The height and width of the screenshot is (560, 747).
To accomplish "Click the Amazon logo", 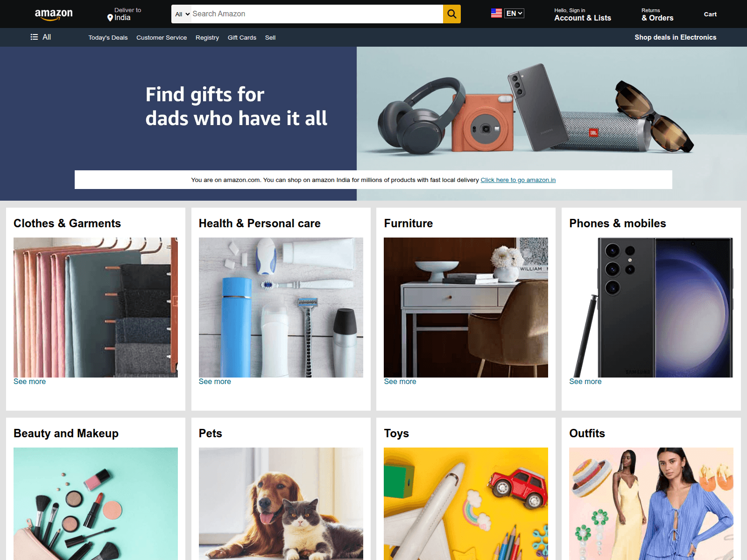I will 54,14.
